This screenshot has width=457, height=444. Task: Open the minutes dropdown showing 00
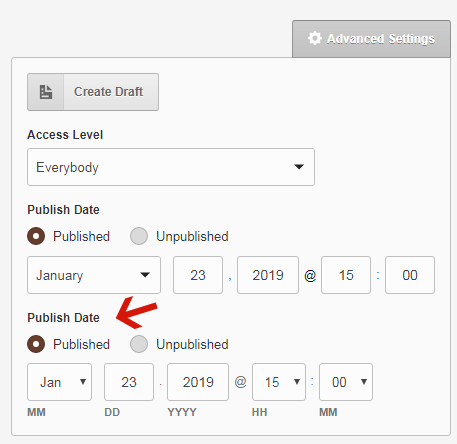[x=346, y=382]
